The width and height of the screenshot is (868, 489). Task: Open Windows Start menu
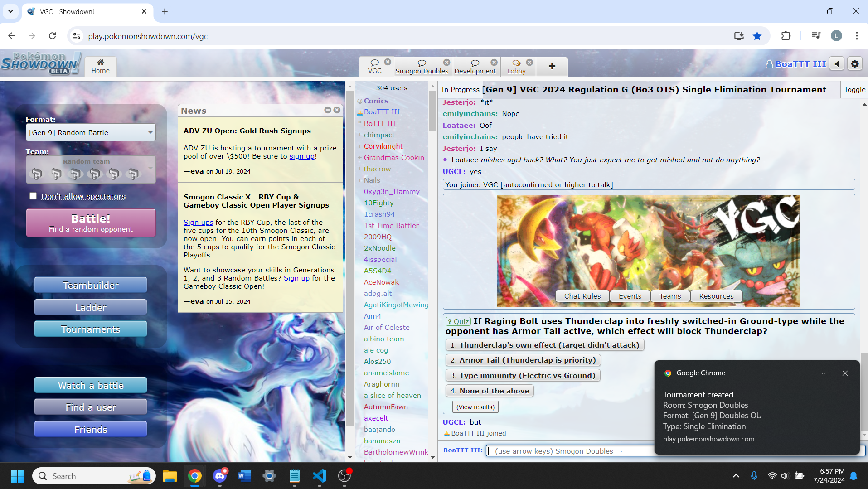17,476
